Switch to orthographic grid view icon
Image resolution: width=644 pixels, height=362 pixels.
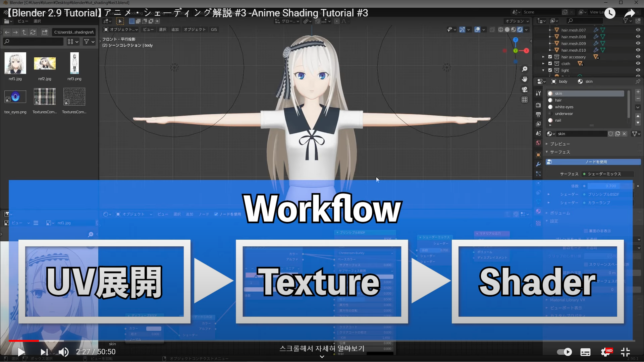pyautogui.click(x=525, y=100)
